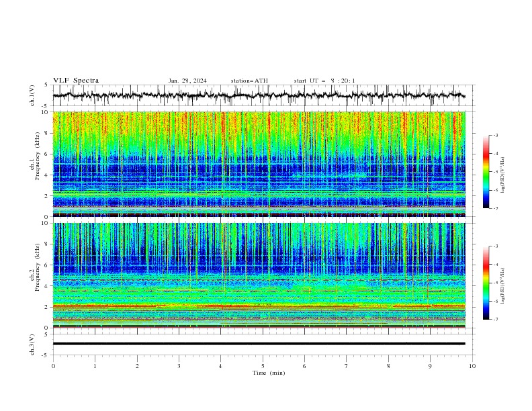Image resolution: width=532 pixels, height=411 pixels.
Task: Click the upper 'log(PSD)(V²/Hz)' colorbar label
Action: (503, 175)
